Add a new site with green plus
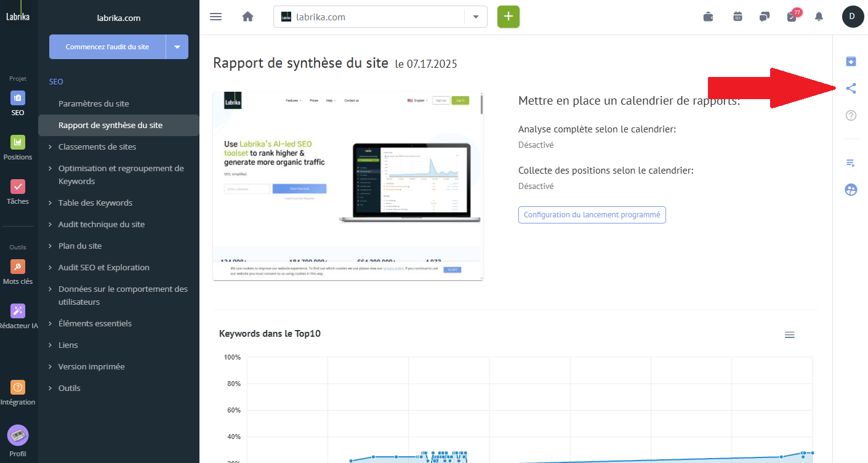868x463 pixels. tap(508, 17)
